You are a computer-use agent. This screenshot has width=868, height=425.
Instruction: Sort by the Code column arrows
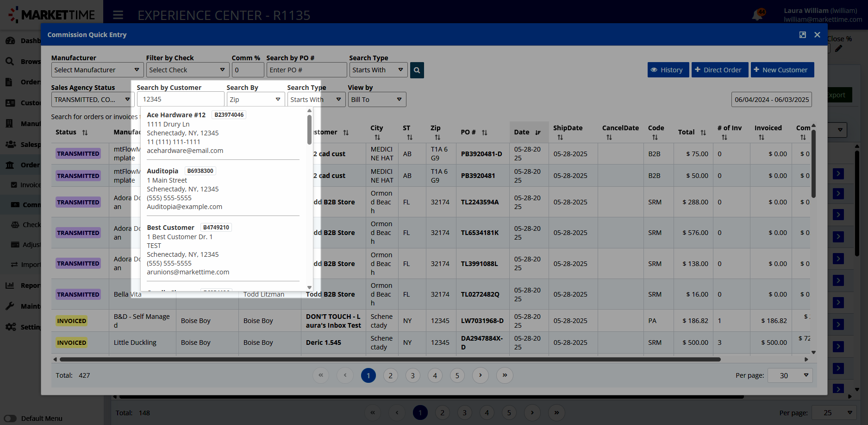pos(655,138)
